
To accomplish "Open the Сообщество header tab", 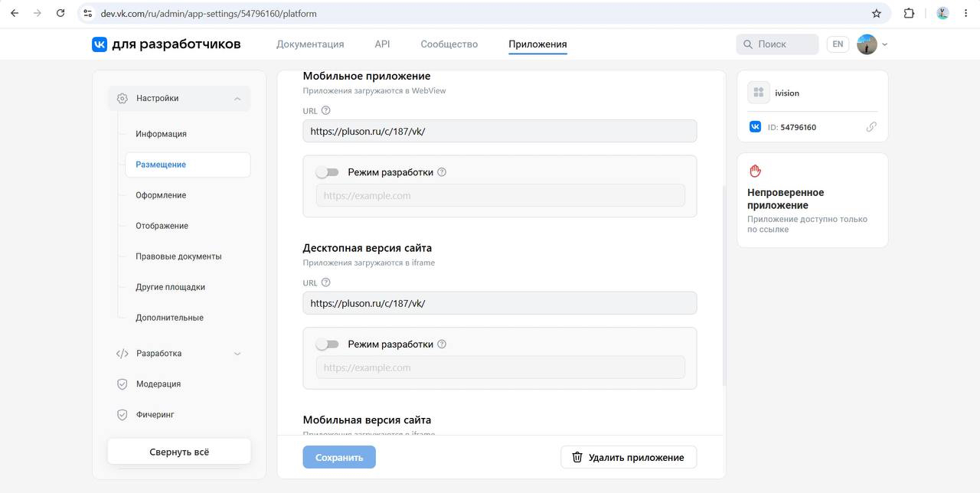I will click(x=449, y=44).
